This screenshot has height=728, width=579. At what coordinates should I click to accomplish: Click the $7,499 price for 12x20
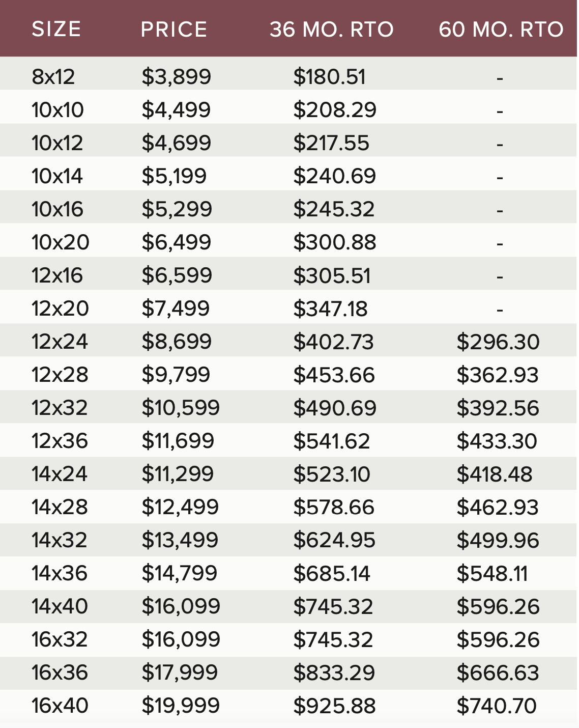click(176, 309)
